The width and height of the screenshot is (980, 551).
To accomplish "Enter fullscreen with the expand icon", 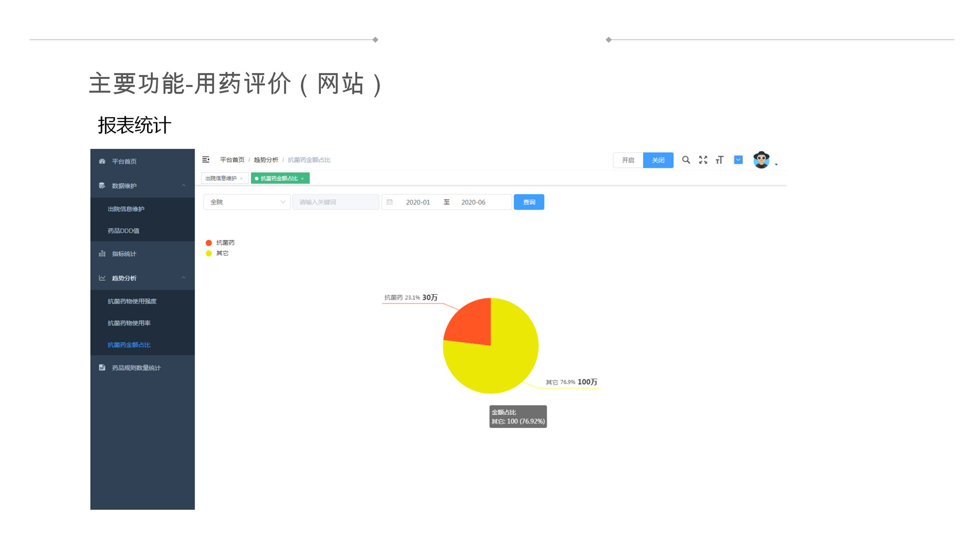I will (703, 160).
